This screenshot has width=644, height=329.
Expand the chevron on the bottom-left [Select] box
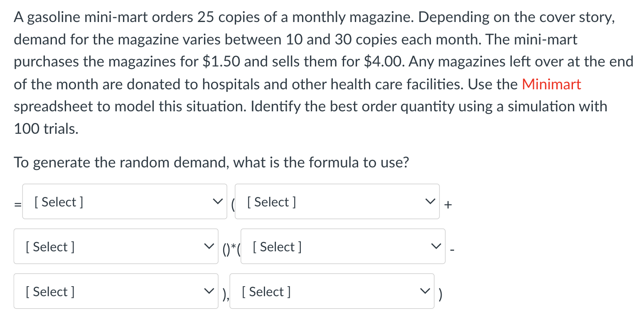click(209, 290)
